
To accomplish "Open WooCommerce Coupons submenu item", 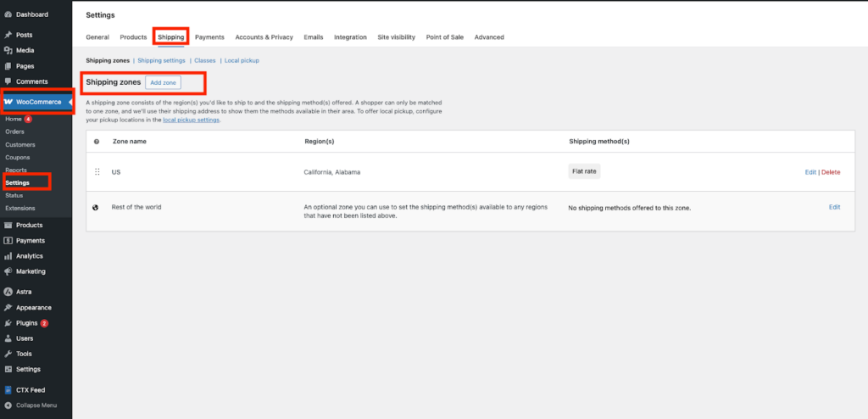I will pyautogui.click(x=18, y=158).
